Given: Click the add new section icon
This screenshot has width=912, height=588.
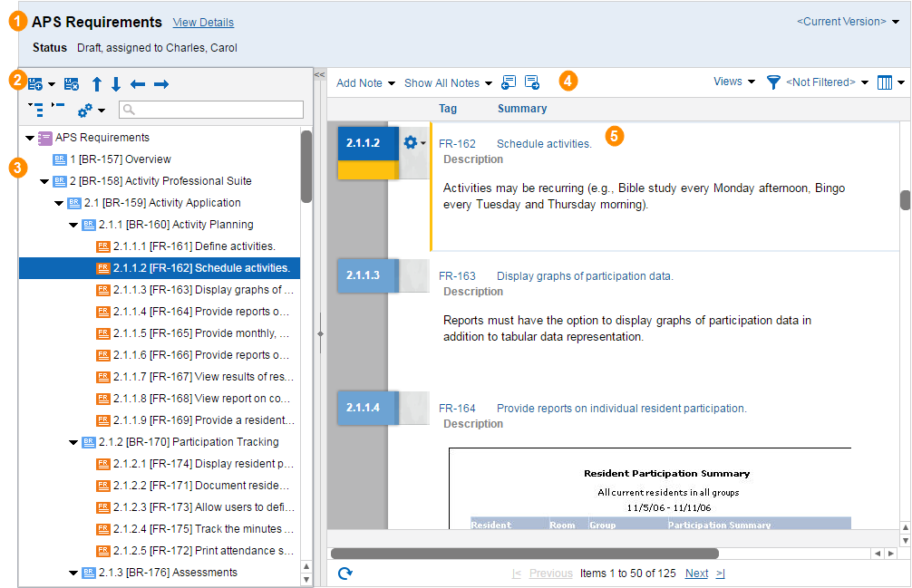Looking at the screenshot, I should pyautogui.click(x=35, y=84).
